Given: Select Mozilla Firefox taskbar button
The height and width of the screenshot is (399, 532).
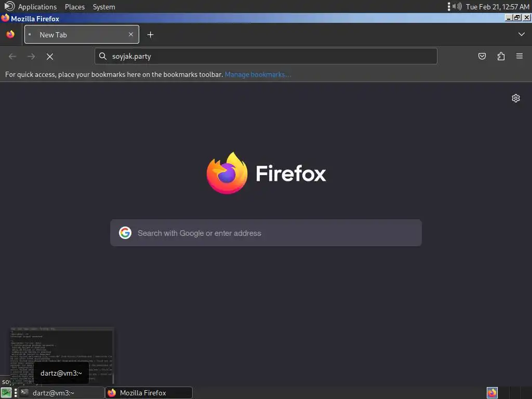Looking at the screenshot, I should 149,393.
